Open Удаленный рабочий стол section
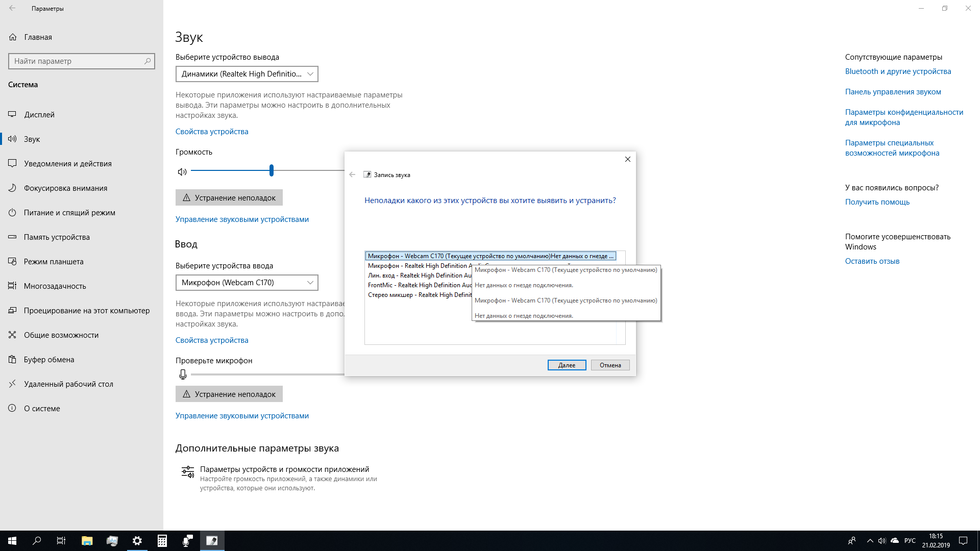The height and width of the screenshot is (551, 980). (82, 384)
